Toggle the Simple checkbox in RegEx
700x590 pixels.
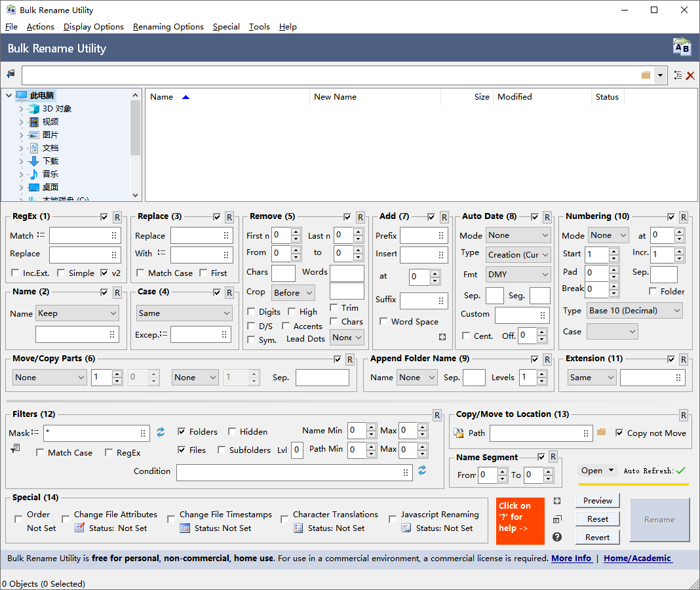click(x=61, y=273)
